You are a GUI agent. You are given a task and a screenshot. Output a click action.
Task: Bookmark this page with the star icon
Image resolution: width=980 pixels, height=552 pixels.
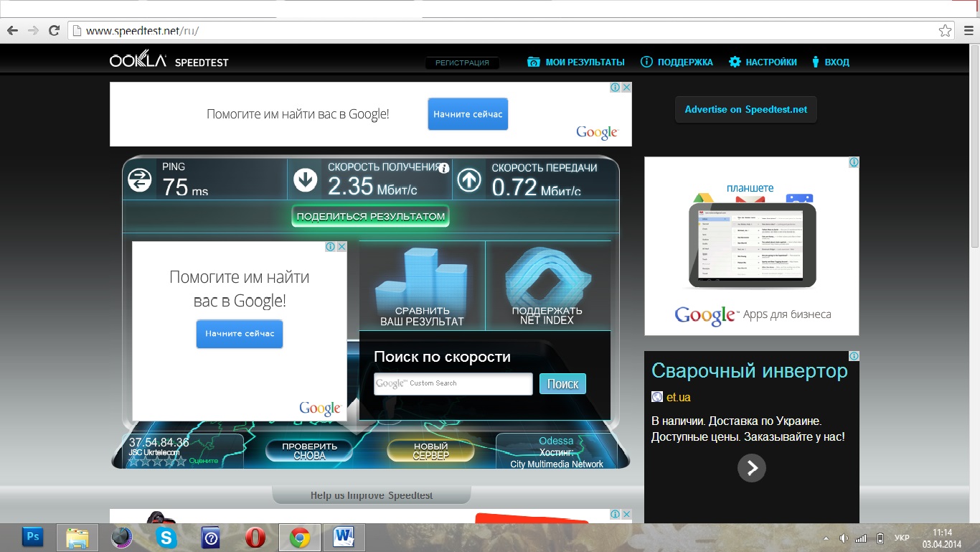(946, 31)
